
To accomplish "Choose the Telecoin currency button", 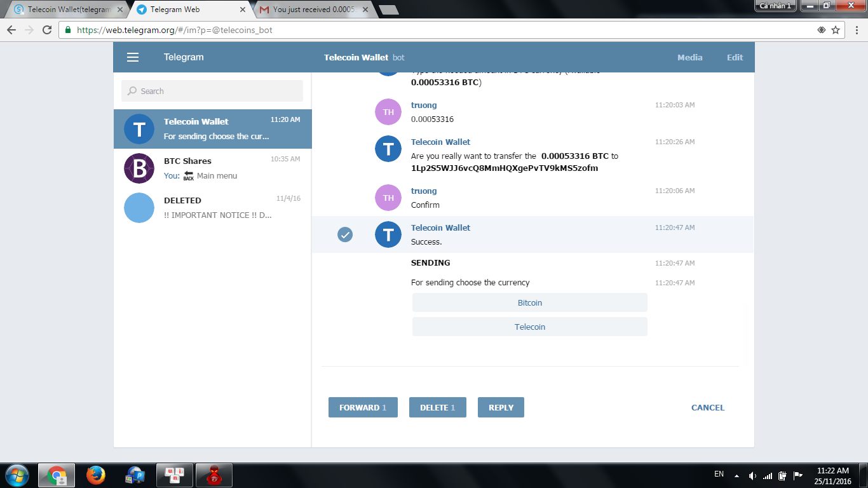I will (530, 327).
